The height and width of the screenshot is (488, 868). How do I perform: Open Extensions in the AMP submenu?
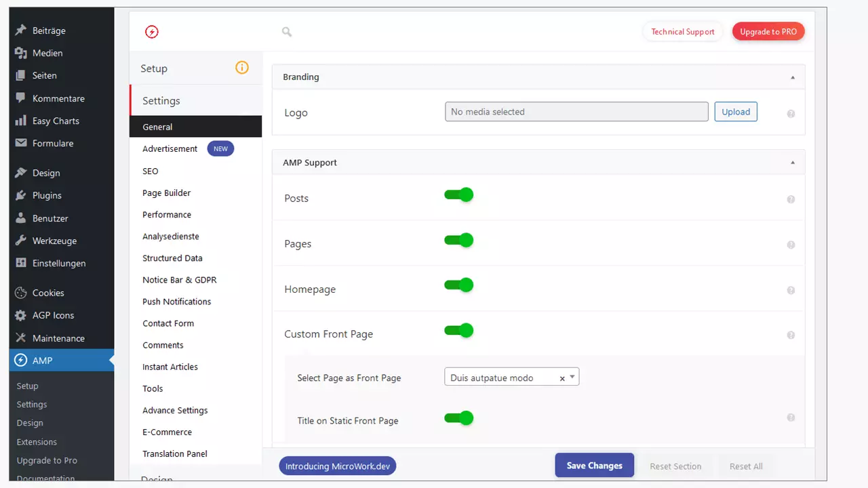click(x=37, y=442)
